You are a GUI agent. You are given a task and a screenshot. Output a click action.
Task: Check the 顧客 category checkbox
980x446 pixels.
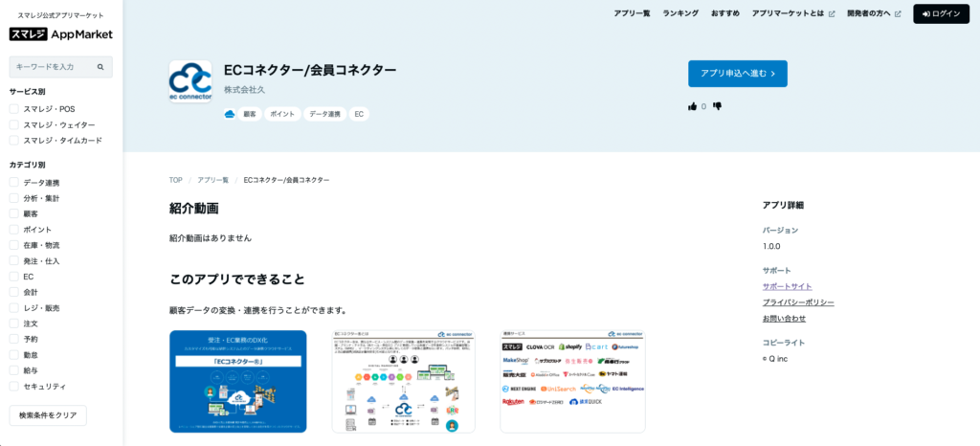13,213
